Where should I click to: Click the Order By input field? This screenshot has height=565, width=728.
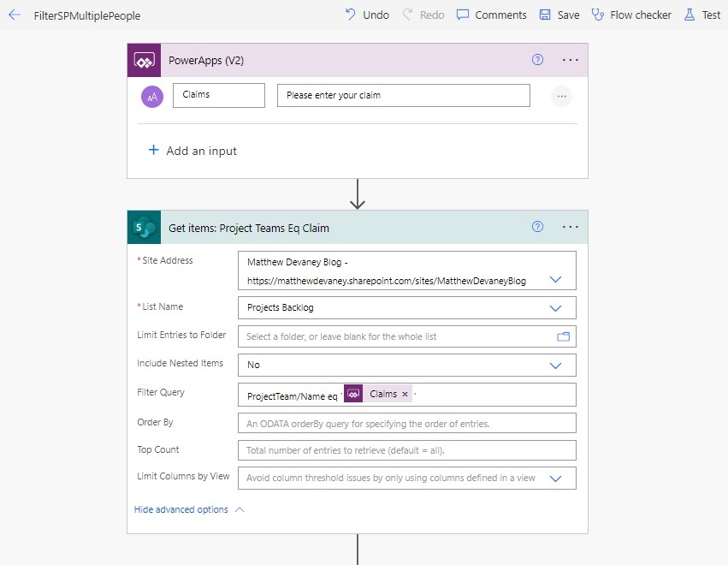pos(407,423)
